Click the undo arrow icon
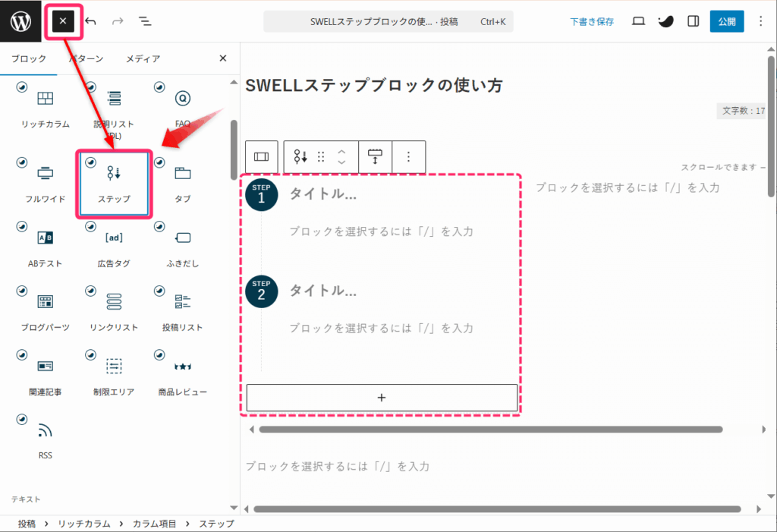Screen dimensions: 777x532 pos(91,21)
